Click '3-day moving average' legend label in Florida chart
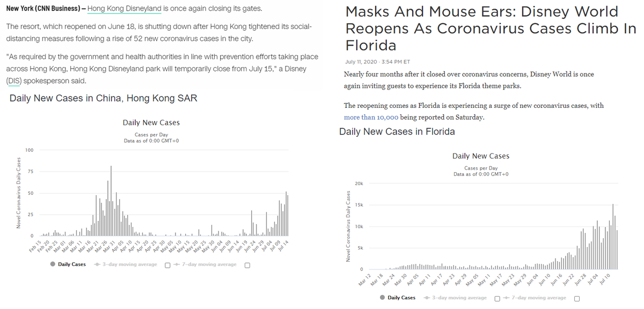This screenshot has height=309, width=644. click(x=459, y=298)
